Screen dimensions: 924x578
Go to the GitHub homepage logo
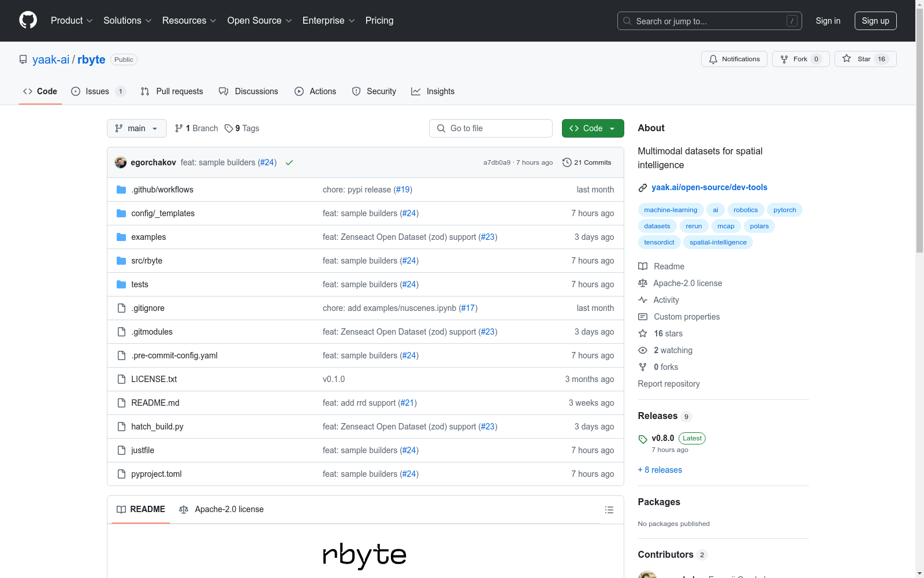point(28,20)
